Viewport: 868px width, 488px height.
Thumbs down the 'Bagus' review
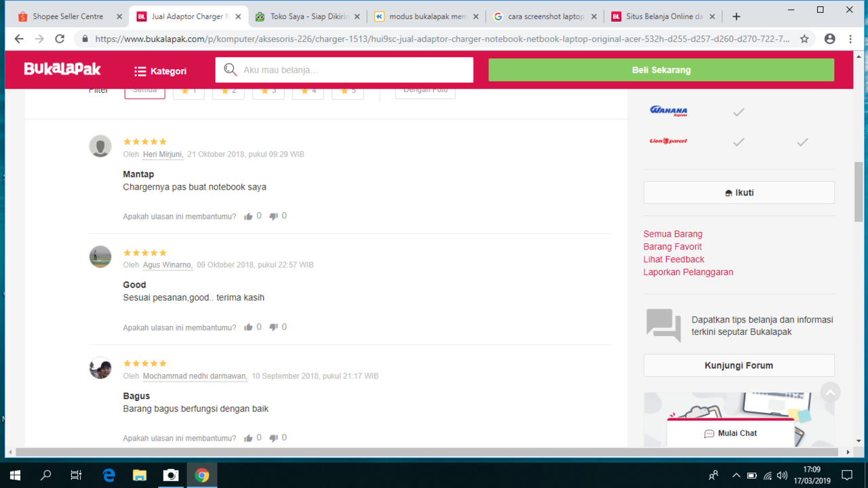[x=274, y=438]
